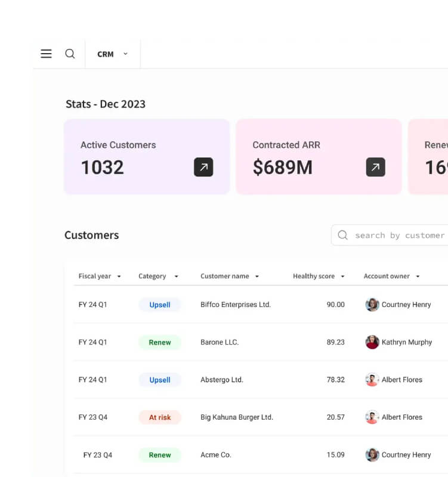Open the CRM dropdown
The height and width of the screenshot is (477, 448).
coord(112,54)
